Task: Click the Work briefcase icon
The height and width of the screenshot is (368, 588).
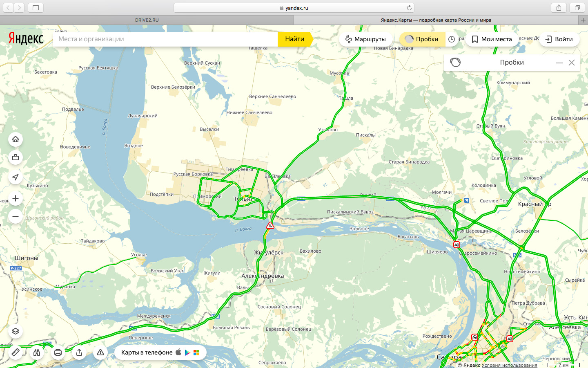Action: click(16, 157)
